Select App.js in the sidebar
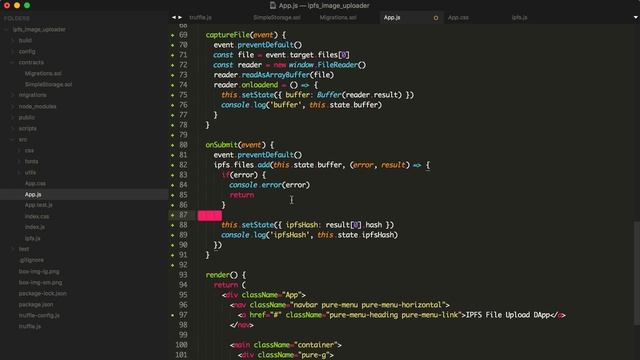 click(33, 194)
